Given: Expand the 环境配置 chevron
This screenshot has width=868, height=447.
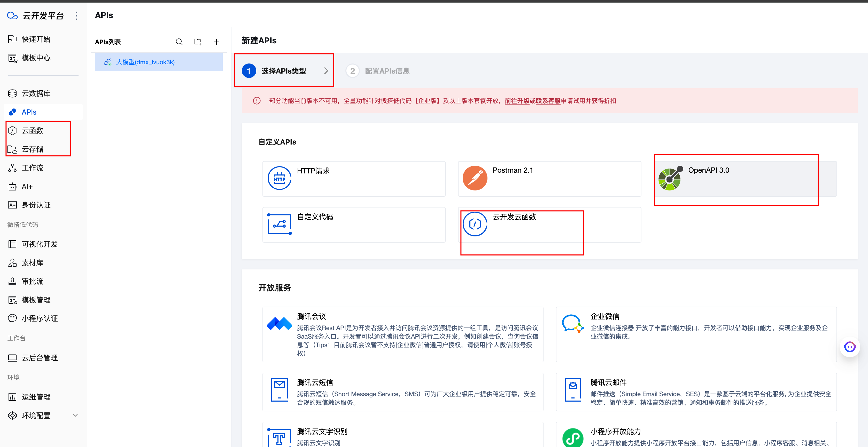Looking at the screenshot, I should coord(75,415).
